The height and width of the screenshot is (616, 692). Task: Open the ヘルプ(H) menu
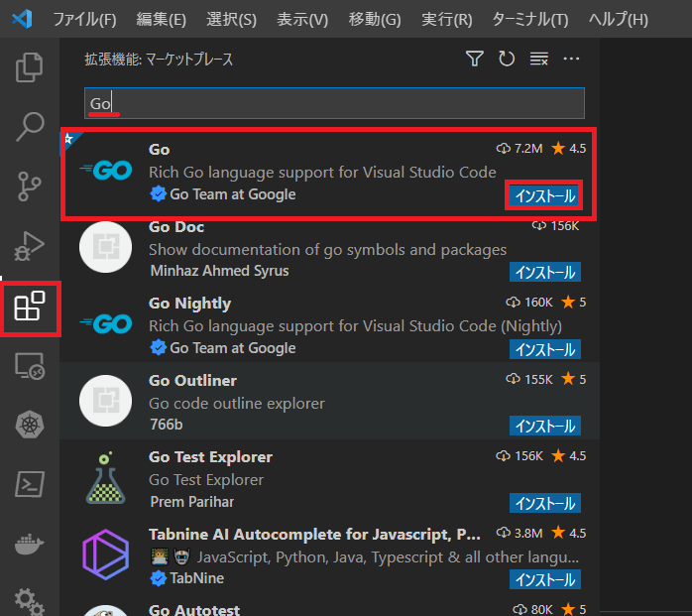tap(619, 20)
